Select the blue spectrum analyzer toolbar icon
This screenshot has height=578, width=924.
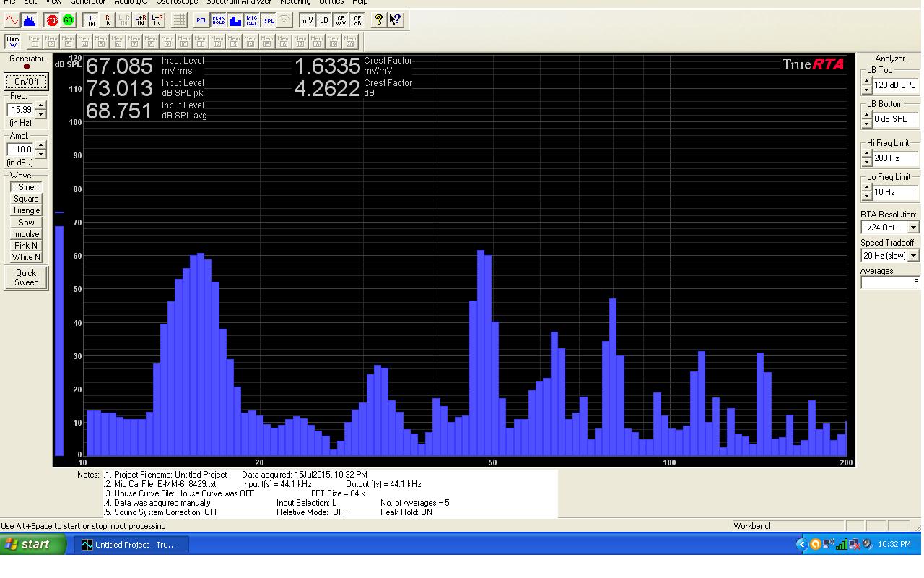[x=29, y=20]
